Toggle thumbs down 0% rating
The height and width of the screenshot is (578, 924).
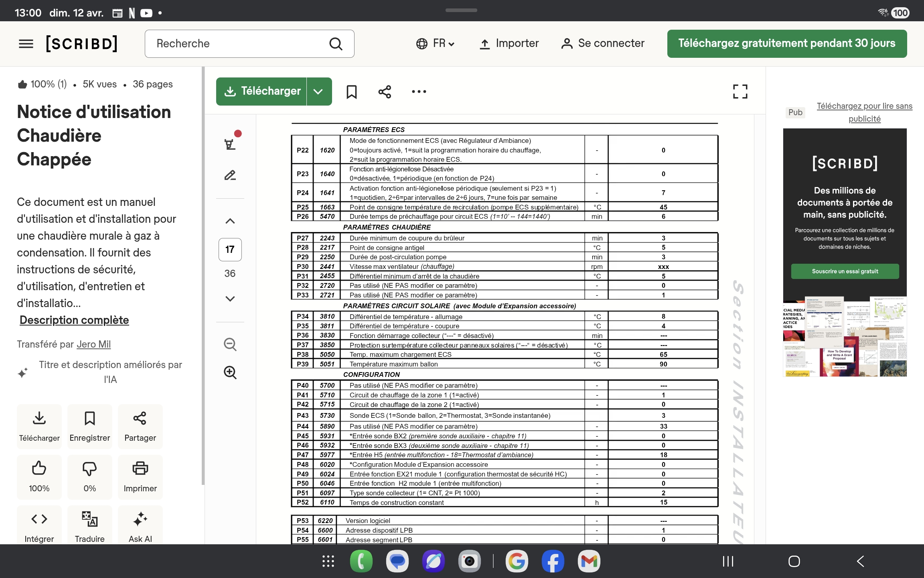pyautogui.click(x=89, y=476)
